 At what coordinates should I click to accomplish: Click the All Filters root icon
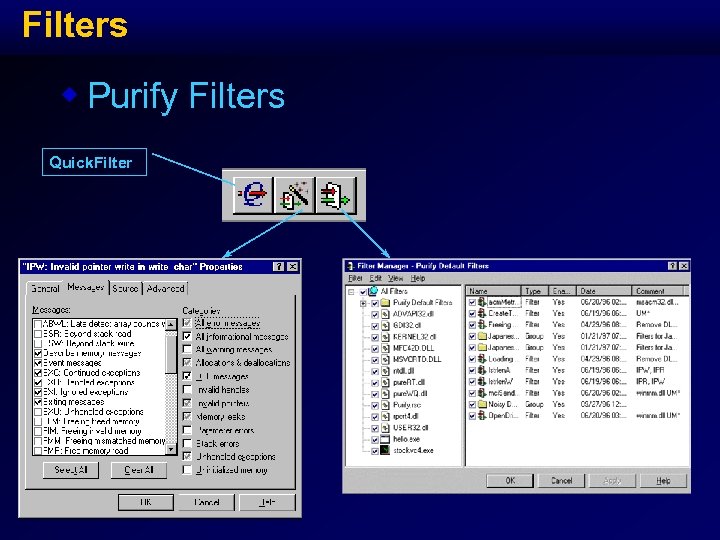(374, 291)
